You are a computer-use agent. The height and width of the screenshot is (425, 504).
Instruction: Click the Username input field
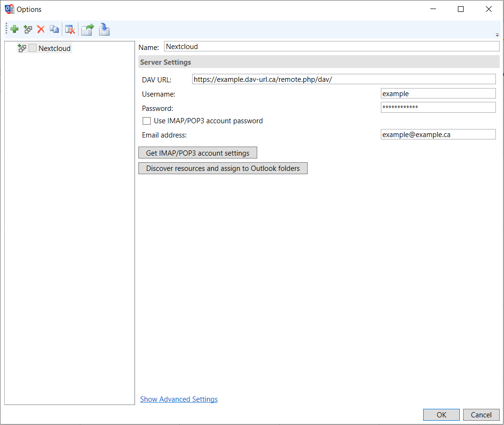click(x=438, y=93)
